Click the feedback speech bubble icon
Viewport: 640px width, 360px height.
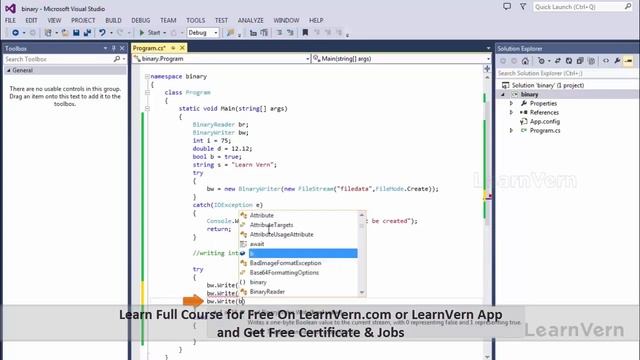(x=507, y=7)
